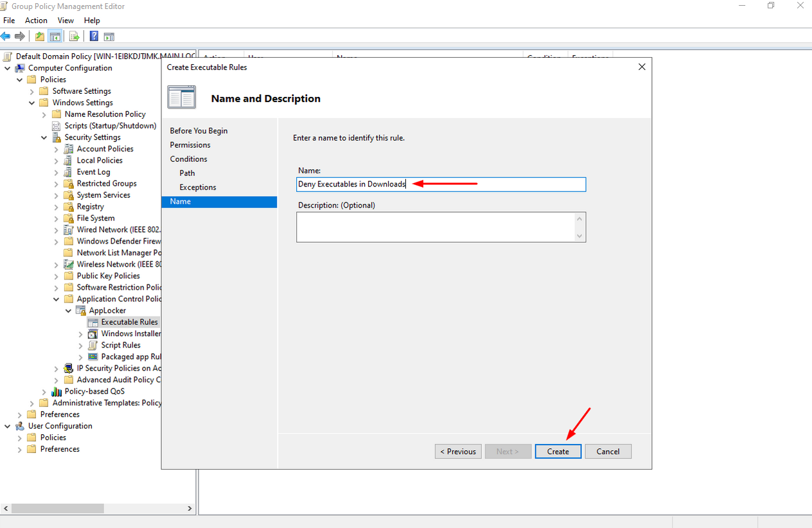This screenshot has width=812, height=528.
Task: Click the Show/Hide Action Pane icon
Action: pos(109,37)
